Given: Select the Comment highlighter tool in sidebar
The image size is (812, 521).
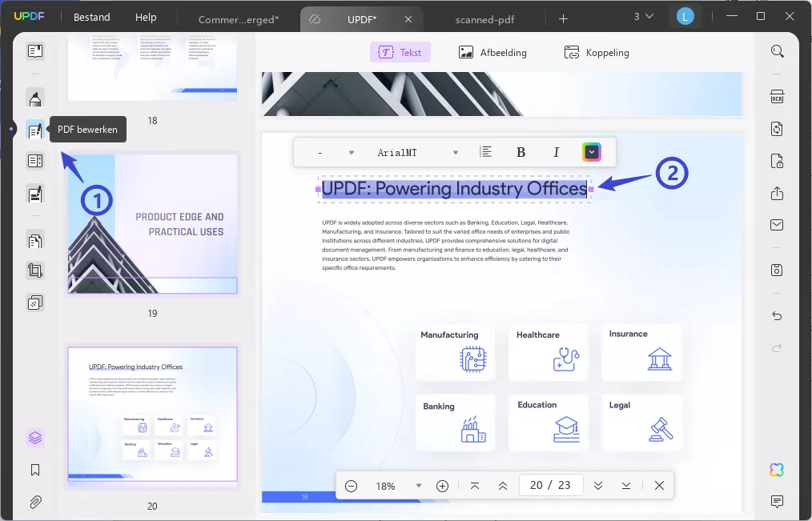Looking at the screenshot, I should pos(35,98).
